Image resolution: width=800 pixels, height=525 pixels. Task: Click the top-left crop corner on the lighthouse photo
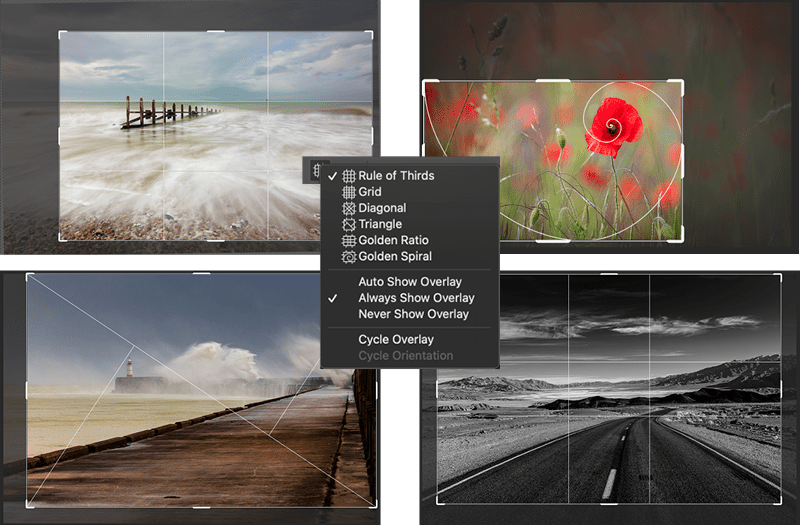[30, 277]
